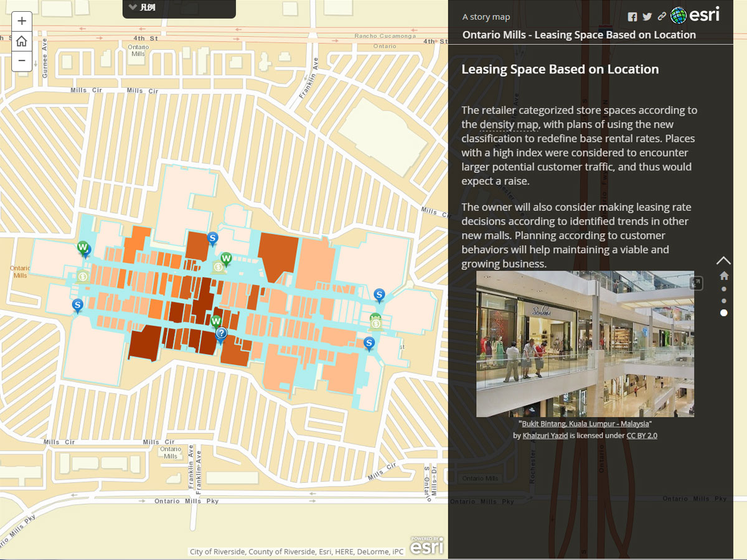This screenshot has height=560, width=747.
Task: Open the density map link
Action: (509, 124)
